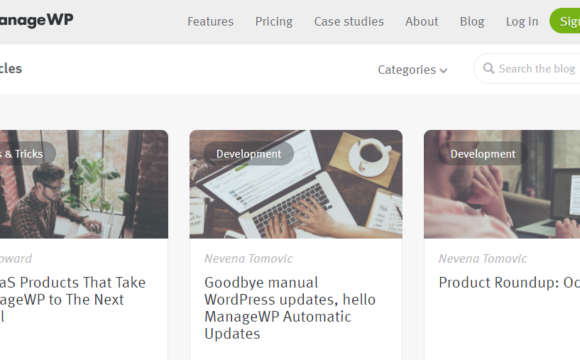
Task: Open the Blog navigation link
Action: coord(472,21)
